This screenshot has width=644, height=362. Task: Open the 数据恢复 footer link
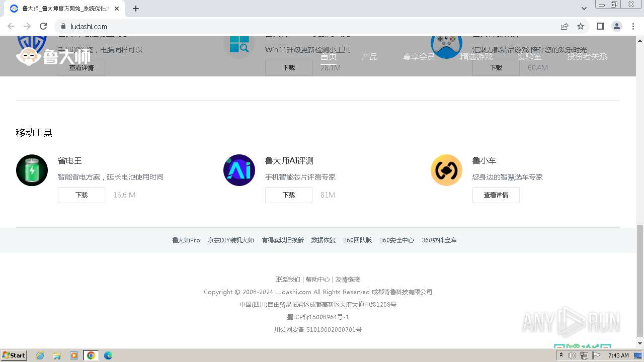tap(324, 240)
